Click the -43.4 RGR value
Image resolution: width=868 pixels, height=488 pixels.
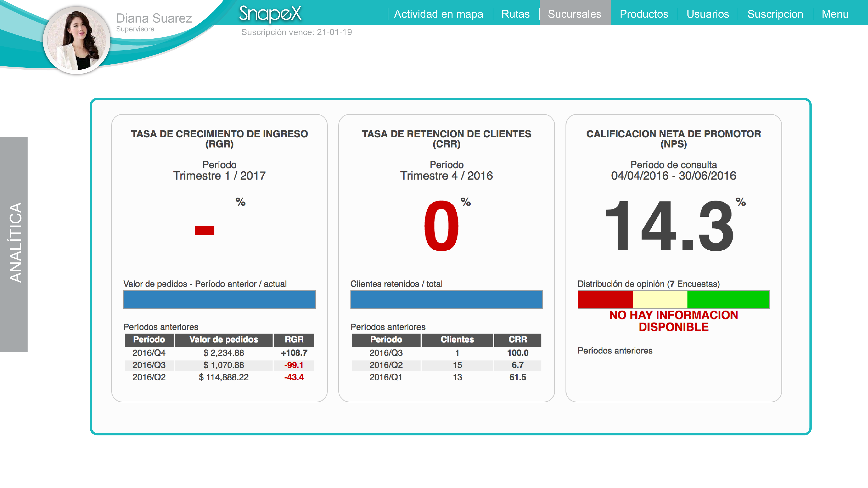294,377
